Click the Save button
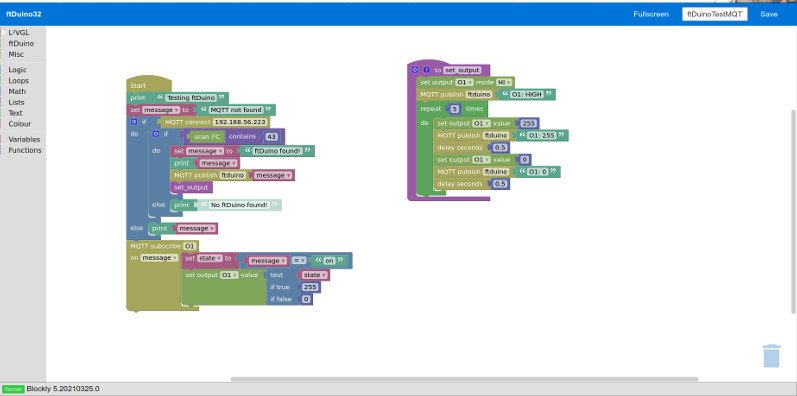The image size is (797, 396). 769,14
